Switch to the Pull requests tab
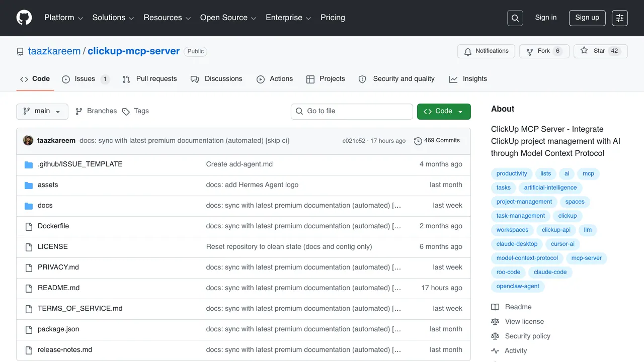The width and height of the screenshot is (644, 362). pyautogui.click(x=150, y=79)
